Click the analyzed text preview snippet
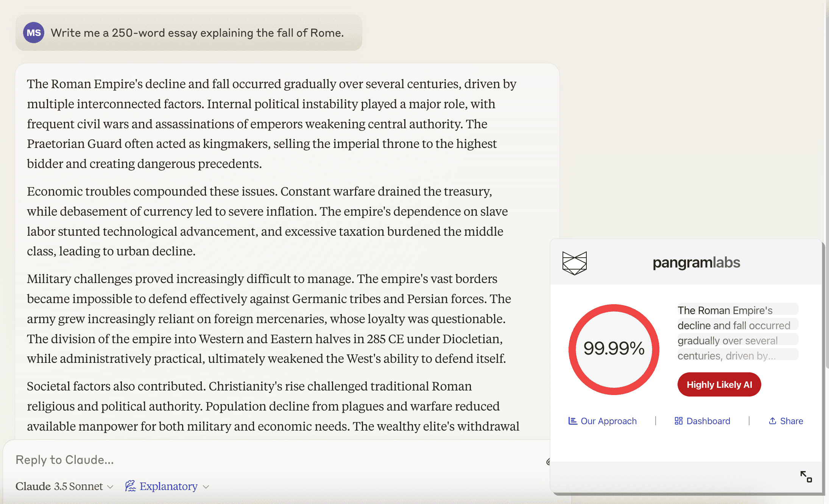The height and width of the screenshot is (504, 829). pos(734,333)
